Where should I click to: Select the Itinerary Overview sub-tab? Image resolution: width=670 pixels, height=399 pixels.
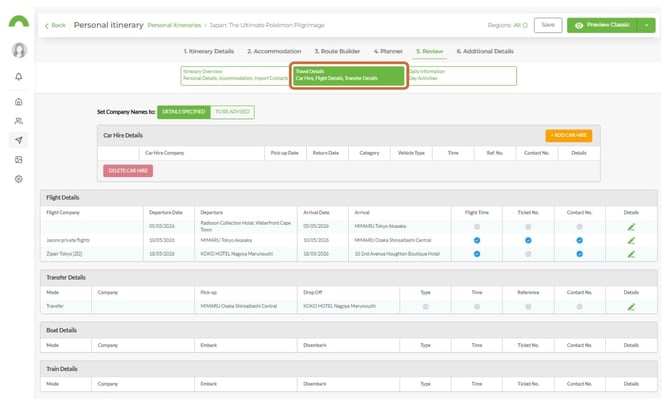[x=236, y=76]
